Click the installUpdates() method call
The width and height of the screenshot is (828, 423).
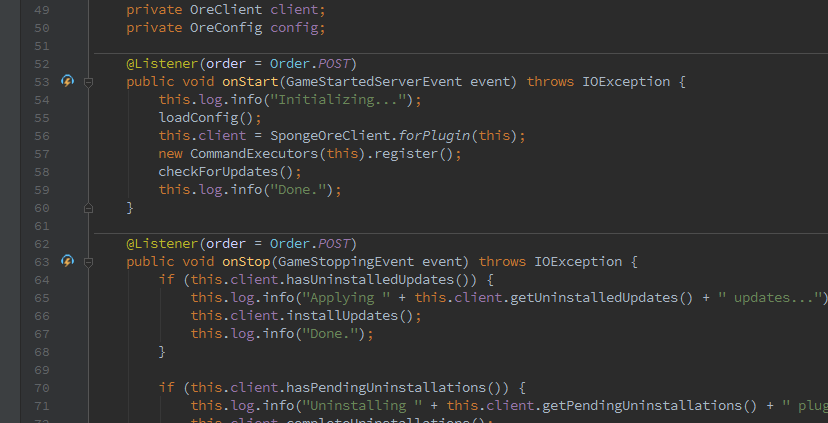pyautogui.click(x=337, y=315)
